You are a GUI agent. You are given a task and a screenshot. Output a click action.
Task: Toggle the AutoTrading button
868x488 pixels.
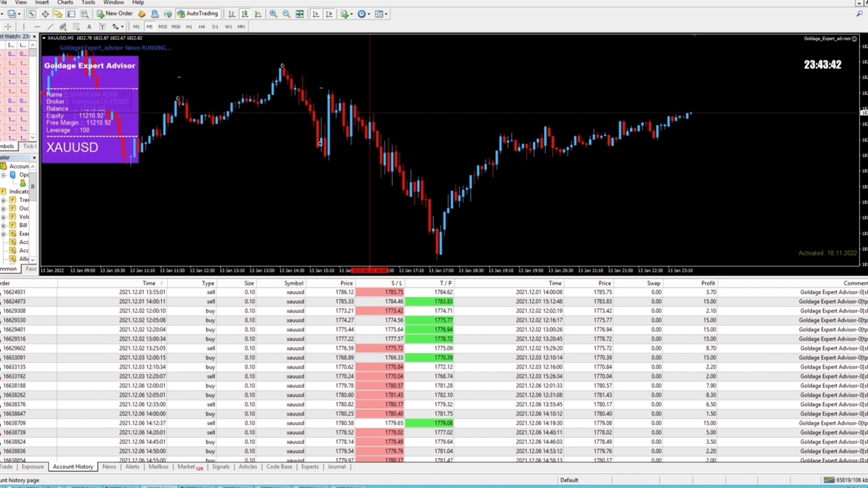[x=197, y=14]
